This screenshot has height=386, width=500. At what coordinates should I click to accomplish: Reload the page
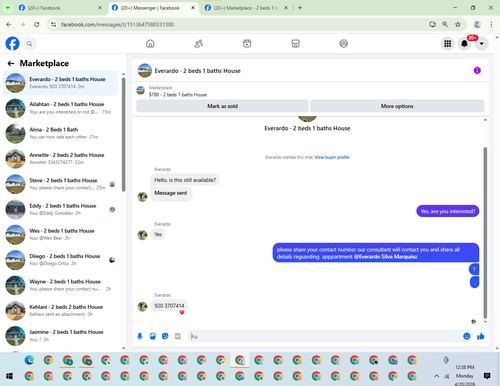point(37,24)
